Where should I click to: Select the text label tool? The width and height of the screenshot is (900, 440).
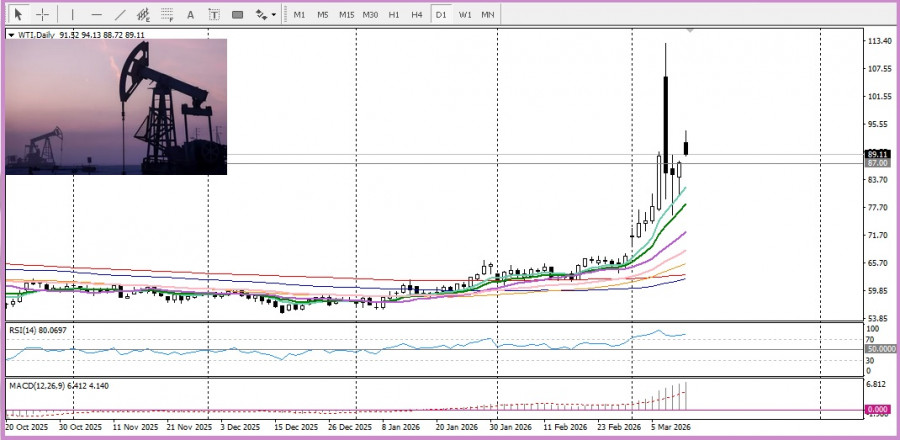pos(214,15)
